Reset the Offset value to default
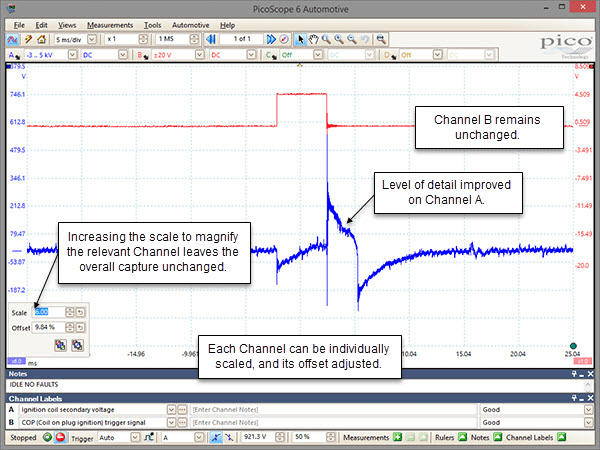The width and height of the screenshot is (600, 450). coord(81,328)
